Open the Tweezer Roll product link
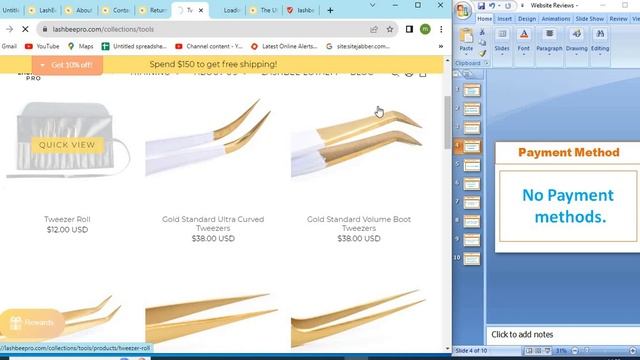Screen dimensions: 640x360 [67, 219]
